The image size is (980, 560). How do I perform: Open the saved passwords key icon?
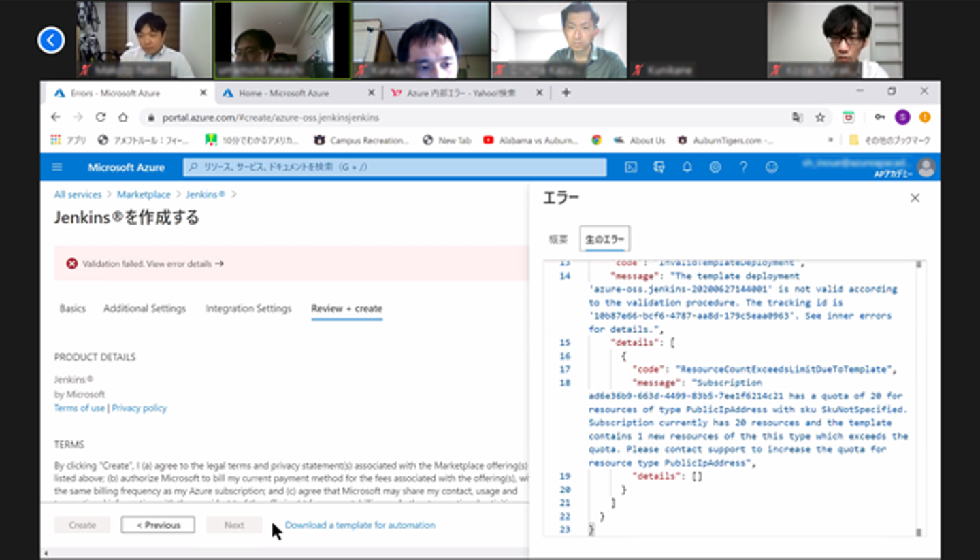[879, 118]
